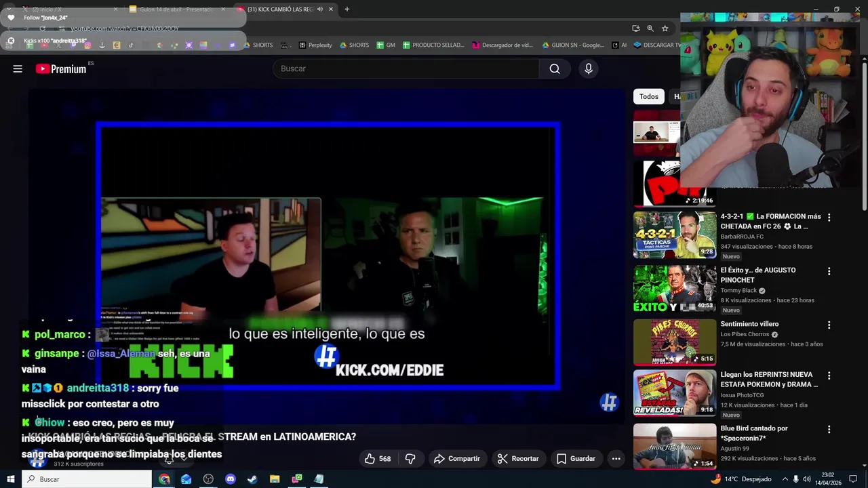The width and height of the screenshot is (868, 488).
Task: Open 4-3-2-1 La FORMACION thumbnail
Action: point(674,235)
